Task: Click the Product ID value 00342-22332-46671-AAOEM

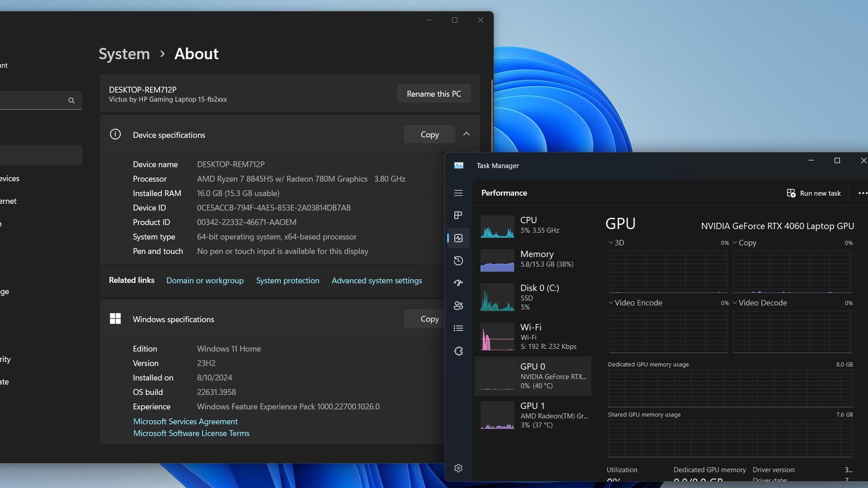Action: pyautogui.click(x=246, y=222)
